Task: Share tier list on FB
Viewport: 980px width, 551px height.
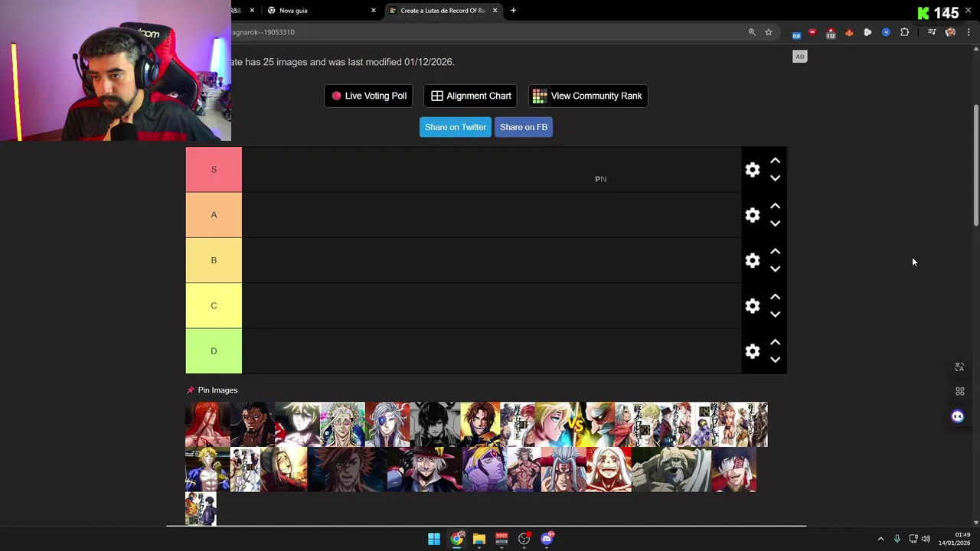Action: coord(524,127)
